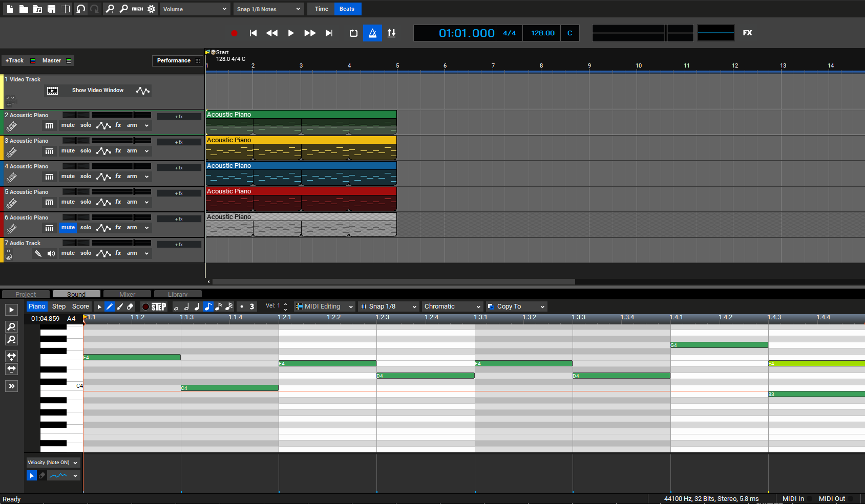Click the FX master effects button
Image resolution: width=865 pixels, height=504 pixels.
[x=748, y=33]
